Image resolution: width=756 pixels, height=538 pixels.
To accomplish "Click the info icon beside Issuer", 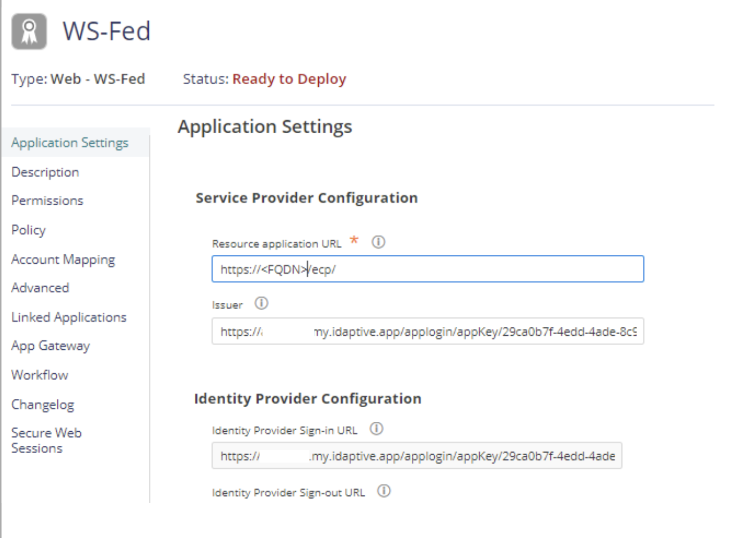I will point(262,303).
